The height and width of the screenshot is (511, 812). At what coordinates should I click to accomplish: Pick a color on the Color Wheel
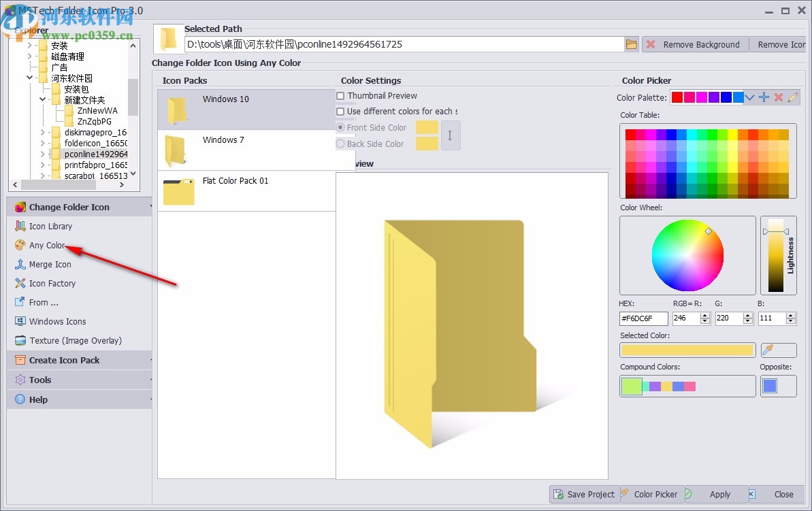687,255
